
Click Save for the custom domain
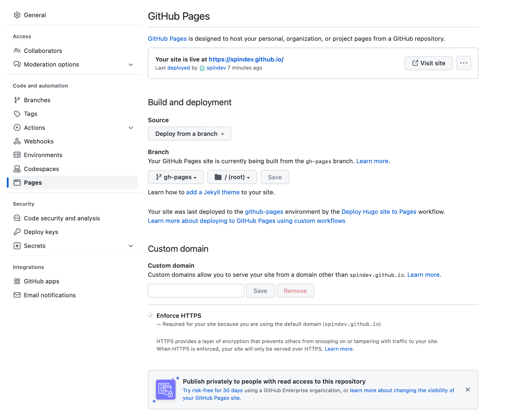point(260,291)
